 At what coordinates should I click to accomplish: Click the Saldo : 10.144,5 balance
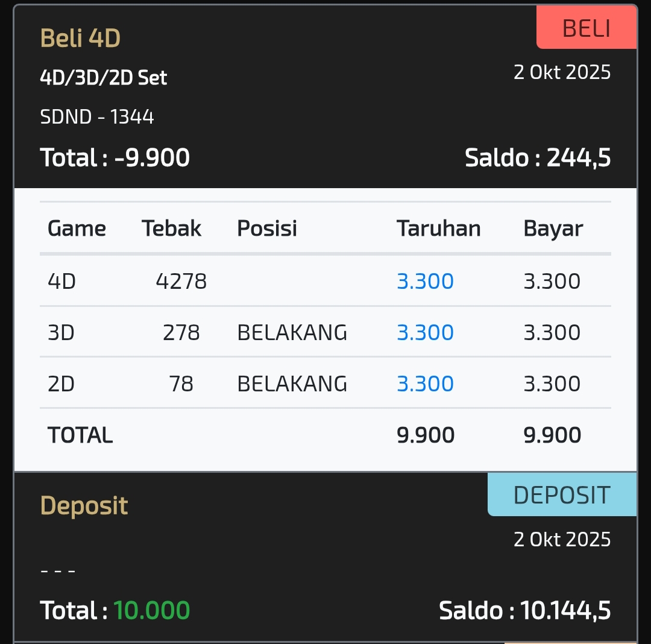(x=524, y=610)
